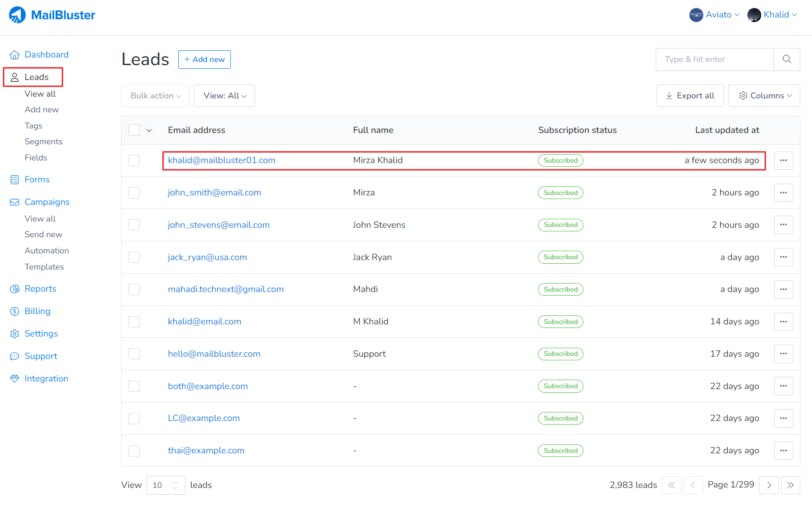
Task: Click the Type & hit enter search field
Action: 714,59
